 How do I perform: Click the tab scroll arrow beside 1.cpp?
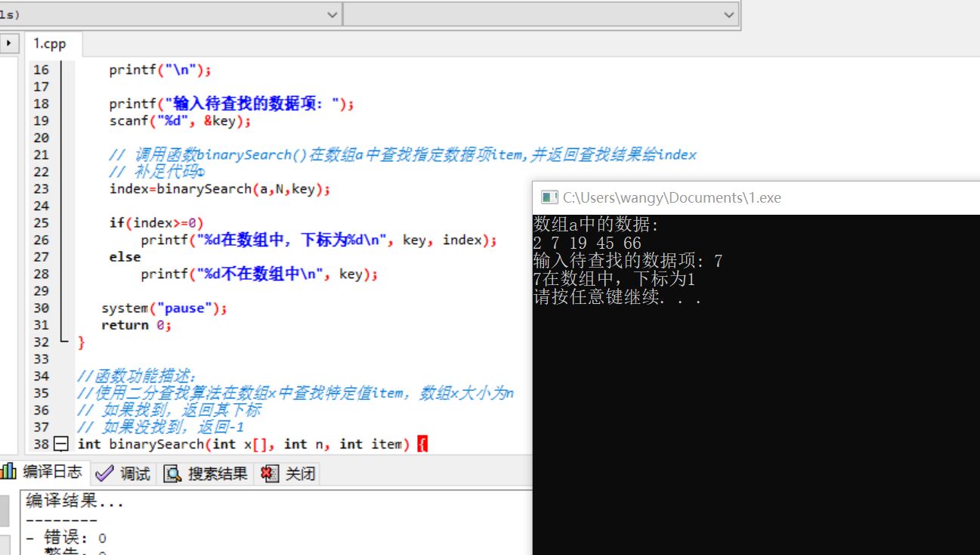9,43
